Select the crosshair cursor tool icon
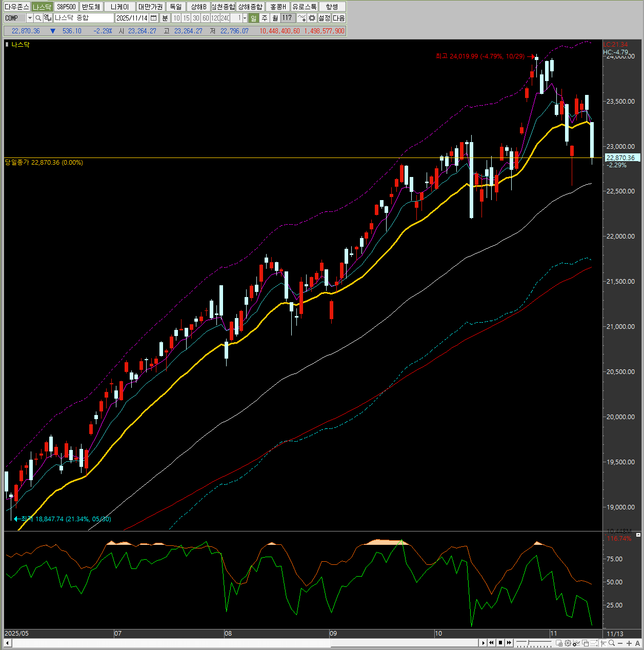This screenshot has width=644, height=650. tap(603, 643)
